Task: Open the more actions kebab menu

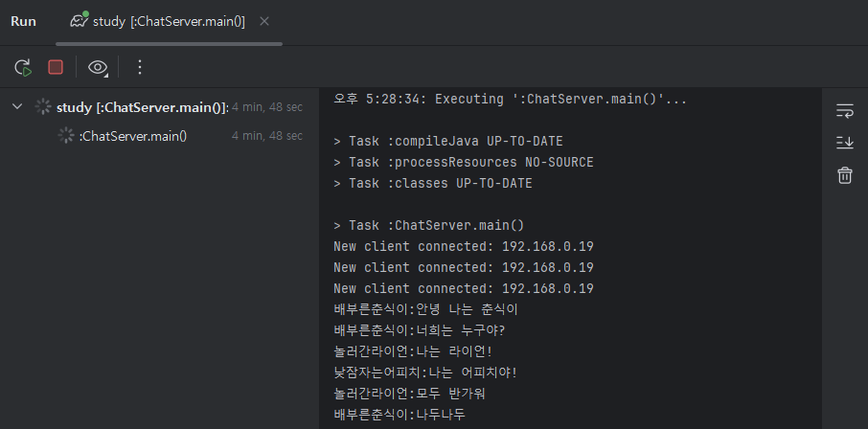Action: tap(140, 68)
